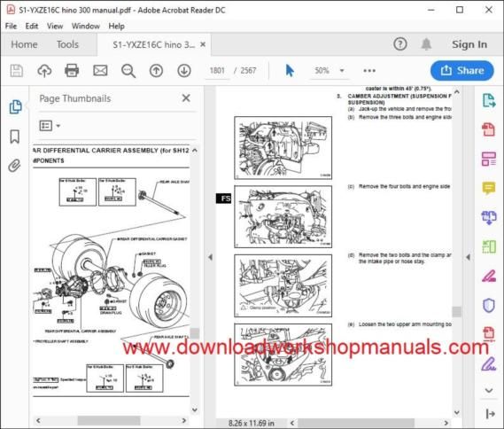Image resolution: width=504 pixels, height=429 pixels.
Task: Print the document
Action: 72,70
